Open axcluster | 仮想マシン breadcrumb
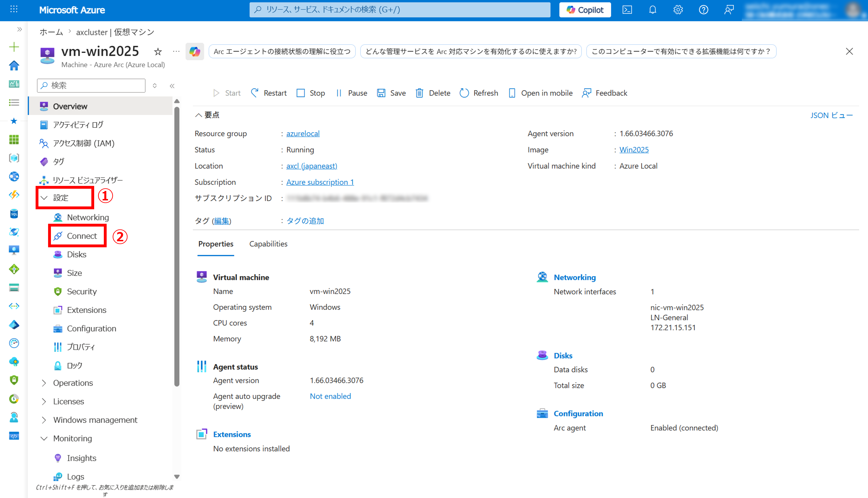The image size is (868, 498). 115,32
